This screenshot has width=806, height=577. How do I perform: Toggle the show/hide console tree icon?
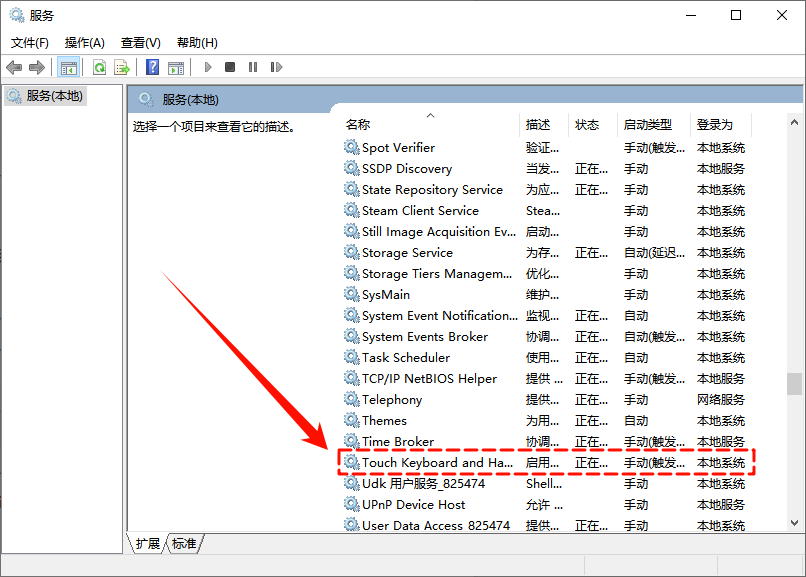click(69, 67)
